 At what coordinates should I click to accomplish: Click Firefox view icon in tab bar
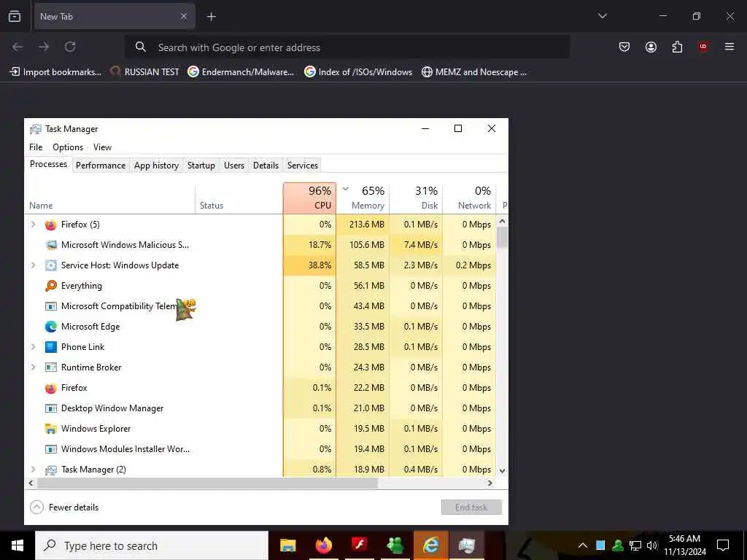(15, 16)
